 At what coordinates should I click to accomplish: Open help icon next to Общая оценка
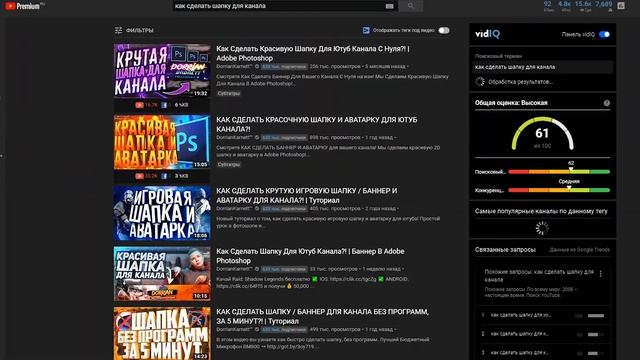click(x=607, y=103)
